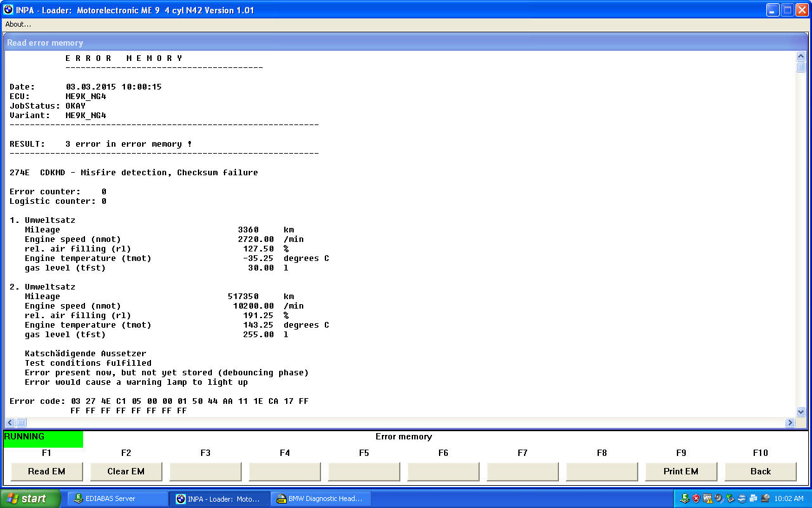Select the INPA - Loader taskbar item
This screenshot has height=508, width=812.
tap(219, 498)
